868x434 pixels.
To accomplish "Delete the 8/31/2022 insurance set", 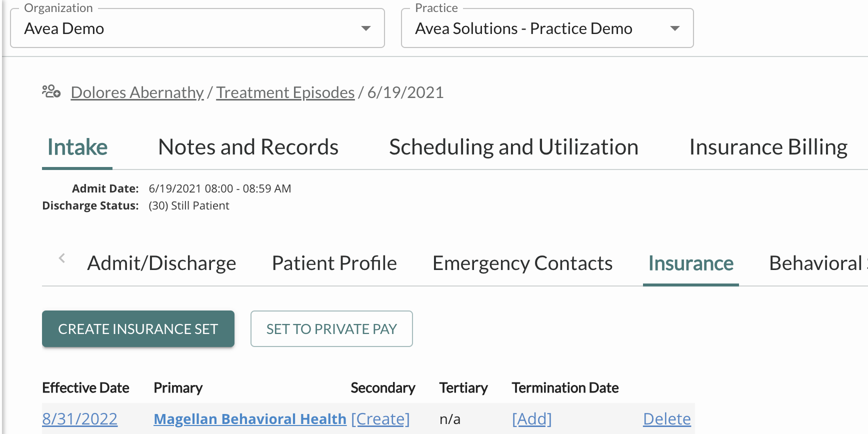I will pyautogui.click(x=666, y=419).
